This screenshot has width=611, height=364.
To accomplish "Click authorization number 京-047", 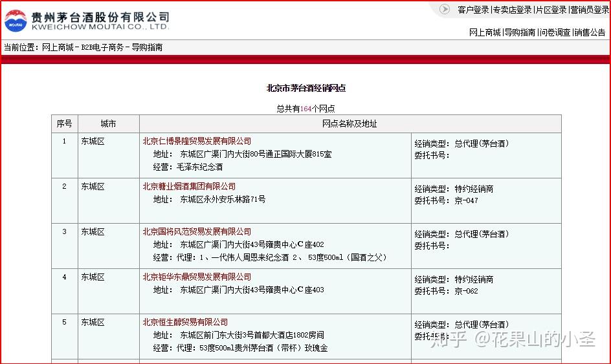I will [466, 200].
